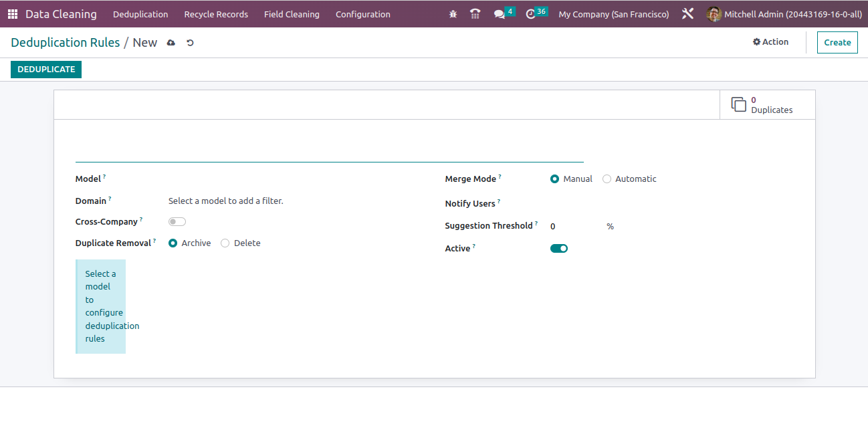868x446 pixels.
Task: Click the Domain help question mark
Action: point(110,199)
